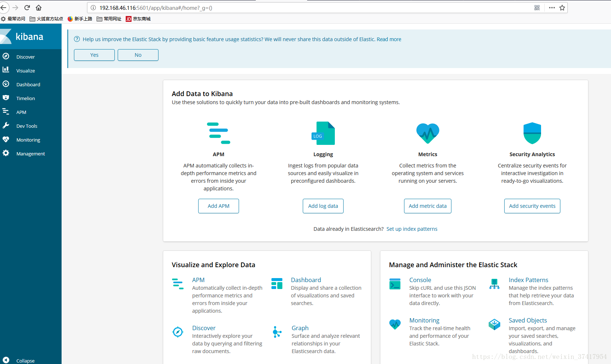Image resolution: width=611 pixels, height=364 pixels.
Task: Click the Graph nodes icon
Action: (x=277, y=332)
